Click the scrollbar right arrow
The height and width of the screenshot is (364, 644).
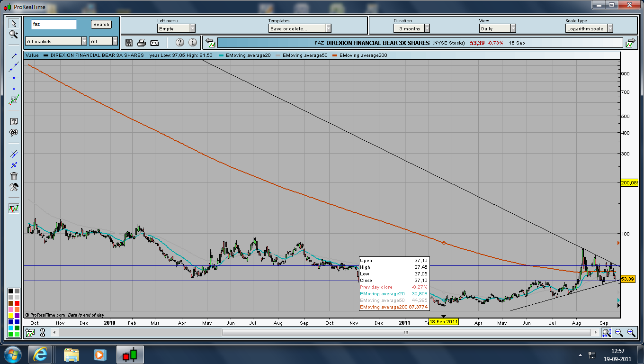click(596, 333)
